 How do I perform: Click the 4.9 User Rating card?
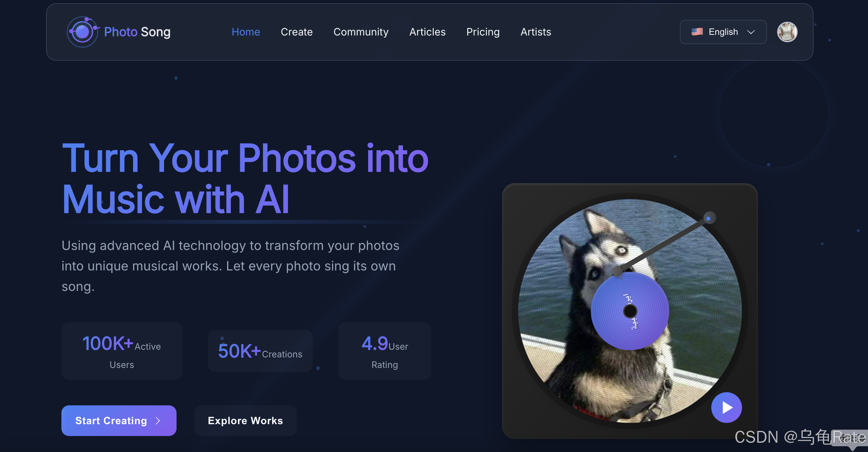point(384,351)
